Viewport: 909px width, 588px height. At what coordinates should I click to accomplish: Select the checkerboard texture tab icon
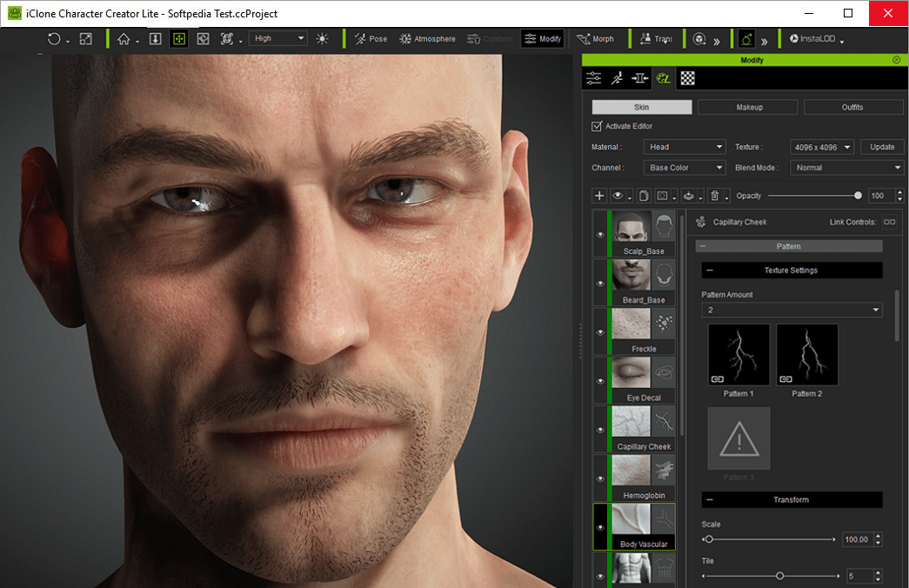tap(687, 78)
